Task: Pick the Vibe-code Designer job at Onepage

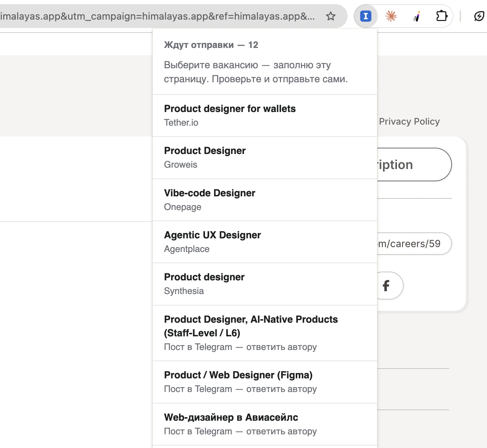Action: [265, 200]
